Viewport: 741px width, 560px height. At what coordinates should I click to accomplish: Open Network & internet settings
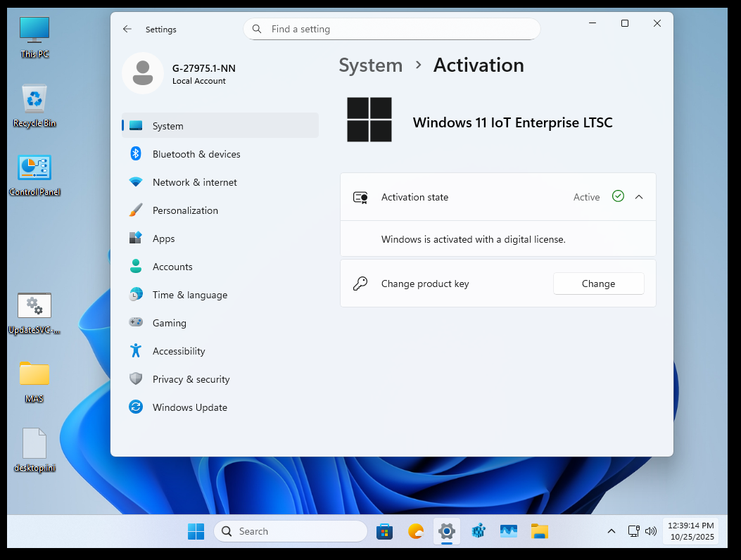220,182
